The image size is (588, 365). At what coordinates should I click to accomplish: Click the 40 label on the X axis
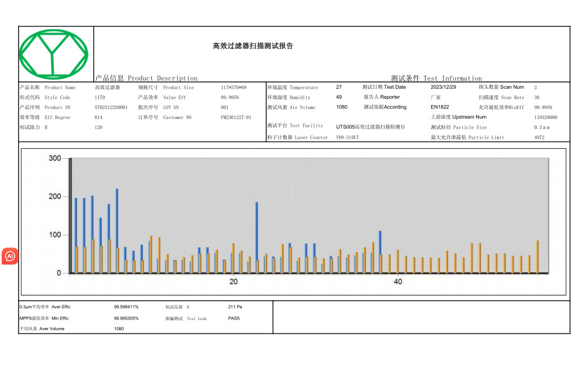point(397,281)
